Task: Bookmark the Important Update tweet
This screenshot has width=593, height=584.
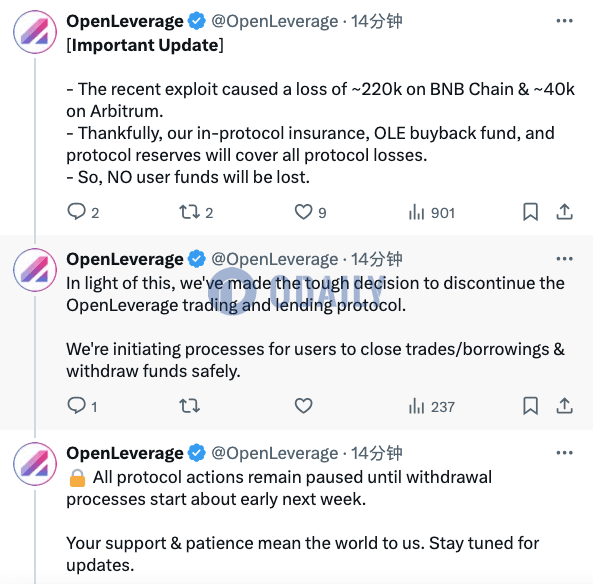Action: point(530,212)
